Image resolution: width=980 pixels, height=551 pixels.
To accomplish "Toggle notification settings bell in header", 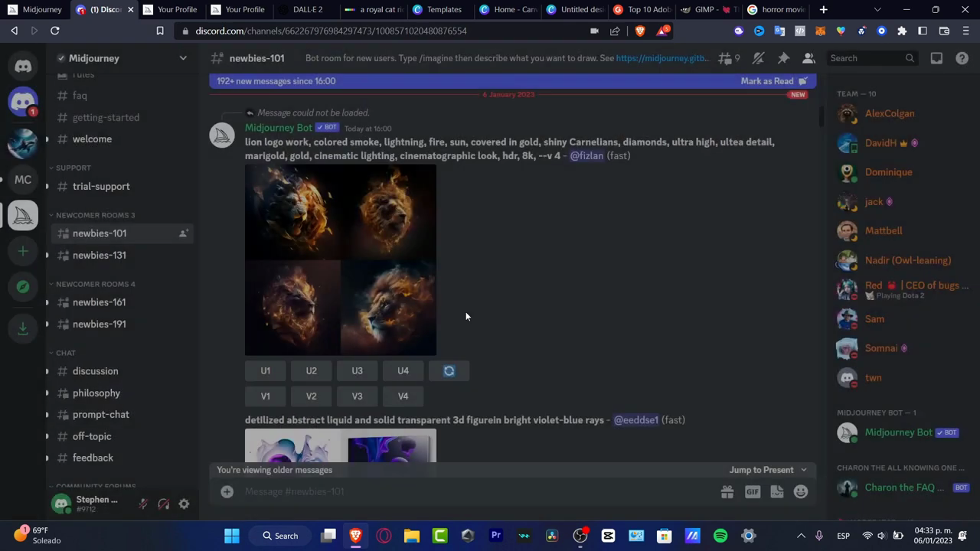I will [x=758, y=58].
